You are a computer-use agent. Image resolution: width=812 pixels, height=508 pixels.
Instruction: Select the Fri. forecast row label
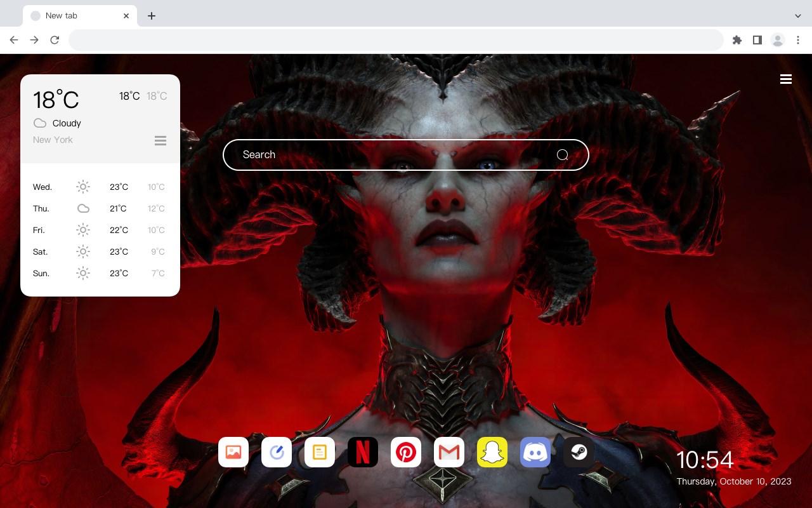pyautogui.click(x=39, y=231)
